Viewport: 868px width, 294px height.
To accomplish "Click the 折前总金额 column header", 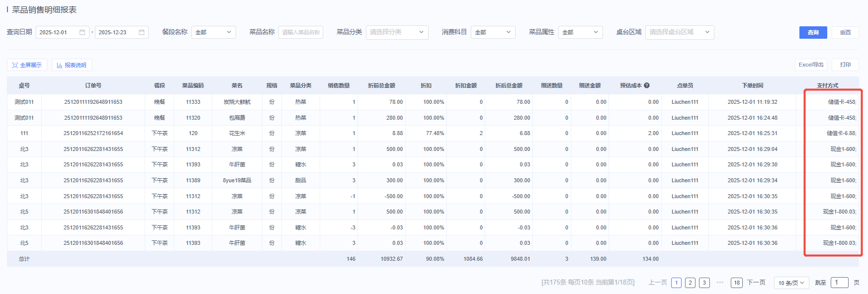I will (381, 85).
